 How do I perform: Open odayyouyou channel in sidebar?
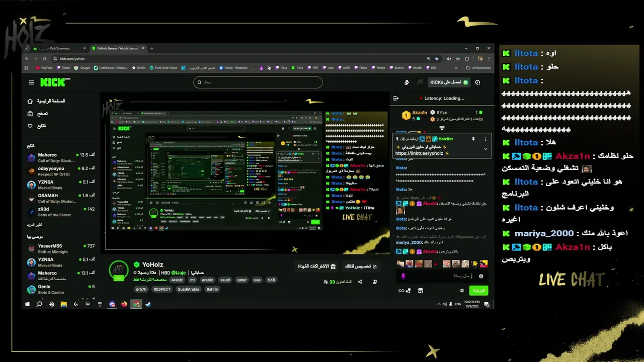tap(61, 171)
